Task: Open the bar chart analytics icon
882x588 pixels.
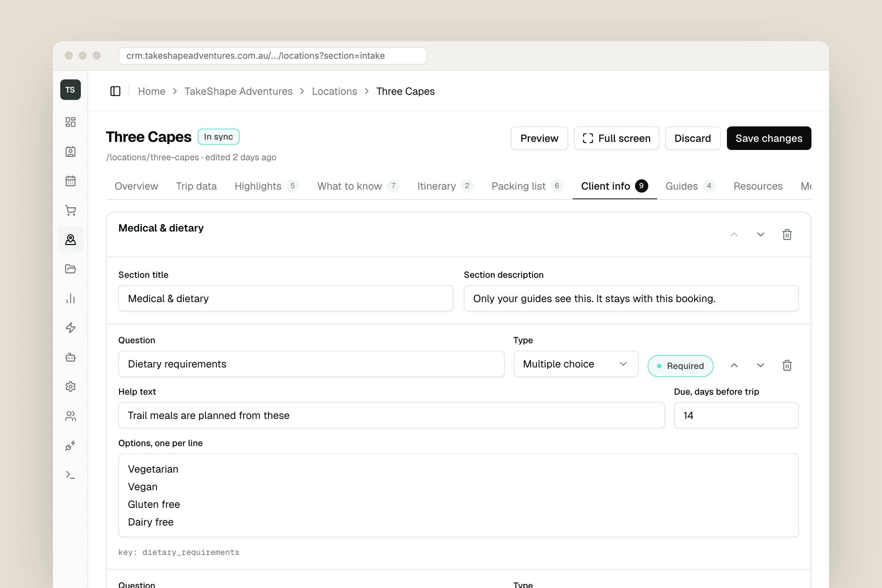Action: 71,298
